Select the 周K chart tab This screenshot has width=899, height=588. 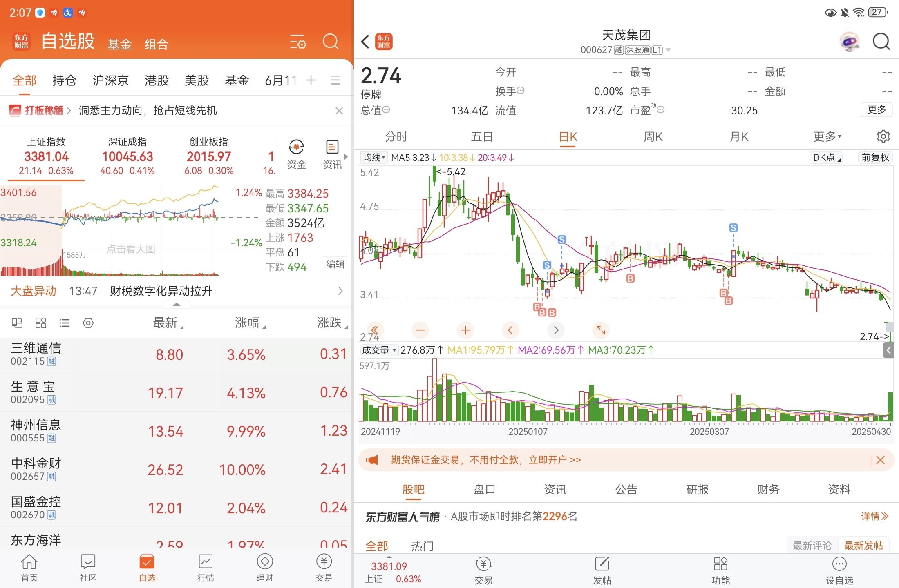pos(653,137)
